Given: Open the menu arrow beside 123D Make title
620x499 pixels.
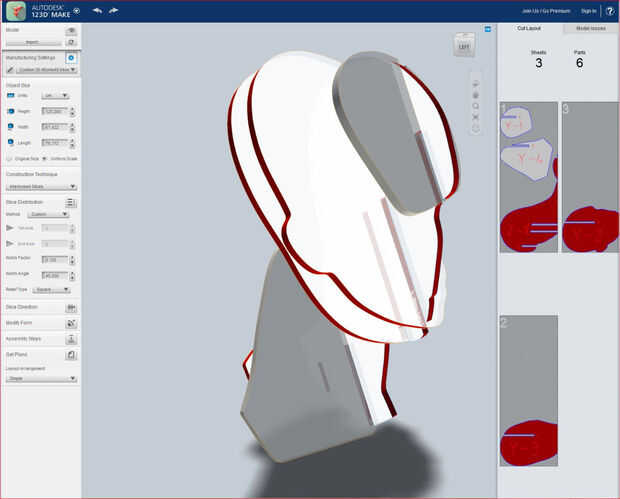Looking at the screenshot, I should click(x=77, y=11).
